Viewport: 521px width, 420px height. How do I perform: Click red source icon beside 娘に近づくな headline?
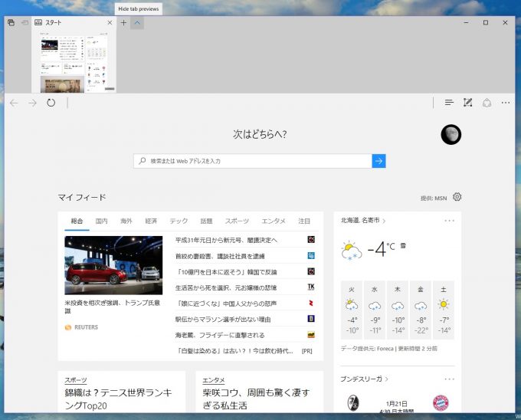(x=311, y=303)
